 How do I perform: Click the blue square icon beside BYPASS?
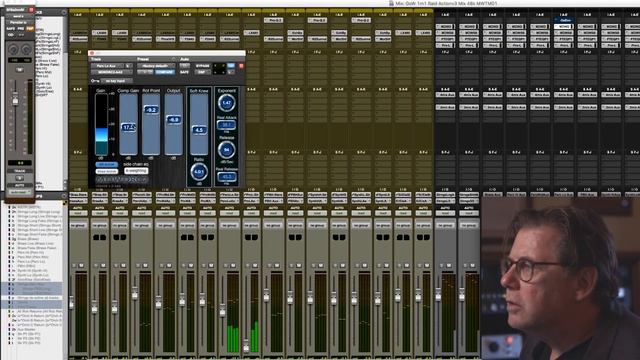(x=231, y=65)
